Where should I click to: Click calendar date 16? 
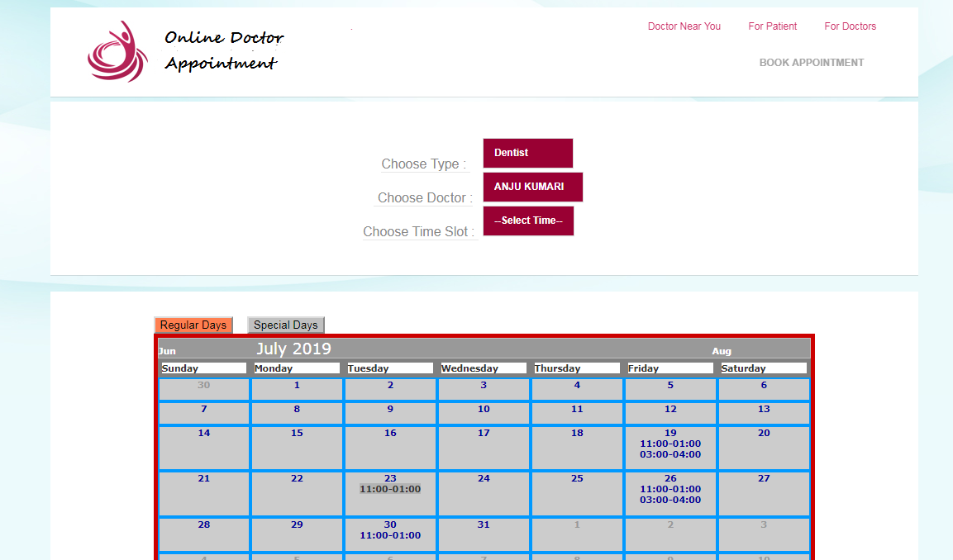point(390,433)
